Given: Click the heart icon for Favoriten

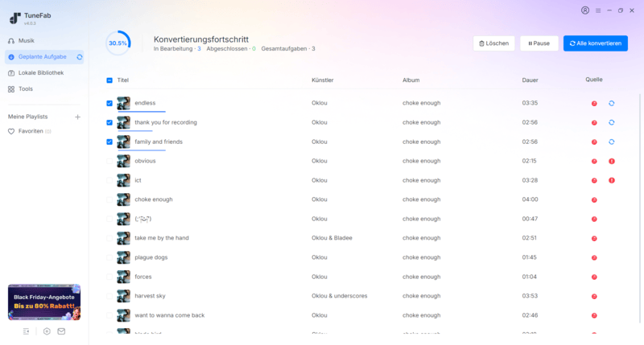Looking at the screenshot, I should pyautogui.click(x=11, y=131).
